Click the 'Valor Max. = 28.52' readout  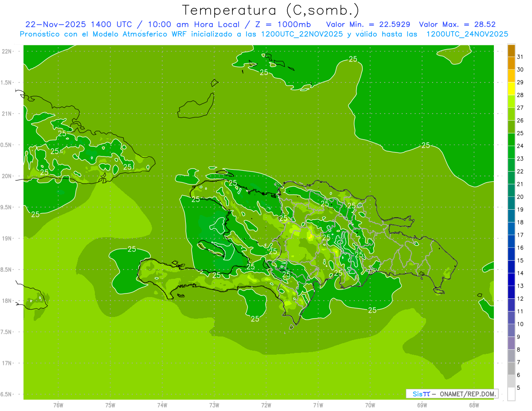[x=457, y=24]
